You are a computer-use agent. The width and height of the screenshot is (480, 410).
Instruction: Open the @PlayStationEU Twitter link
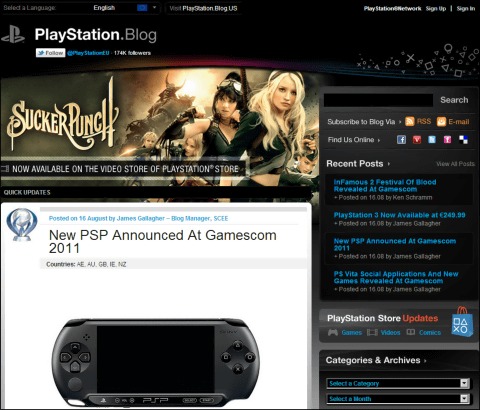(88, 53)
